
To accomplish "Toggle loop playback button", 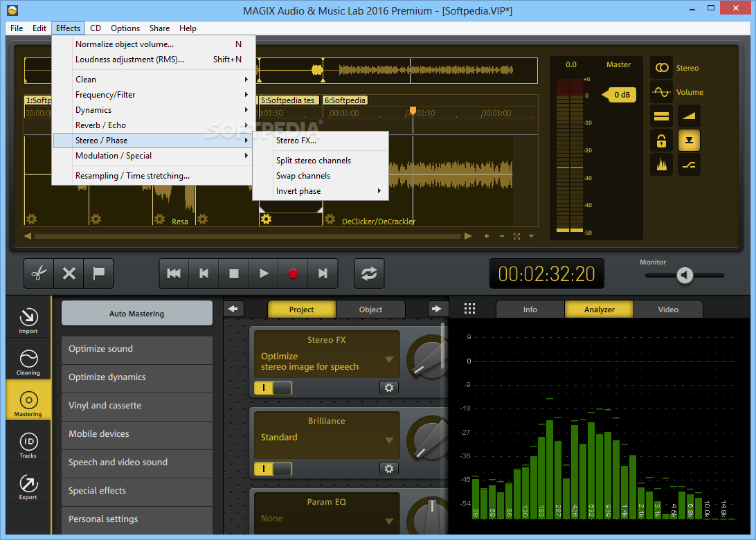I will pos(369,273).
